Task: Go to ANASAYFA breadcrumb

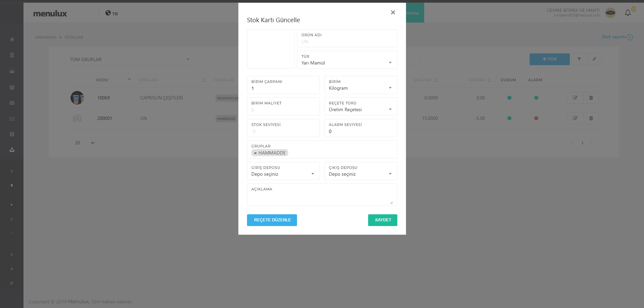Action: [46, 37]
